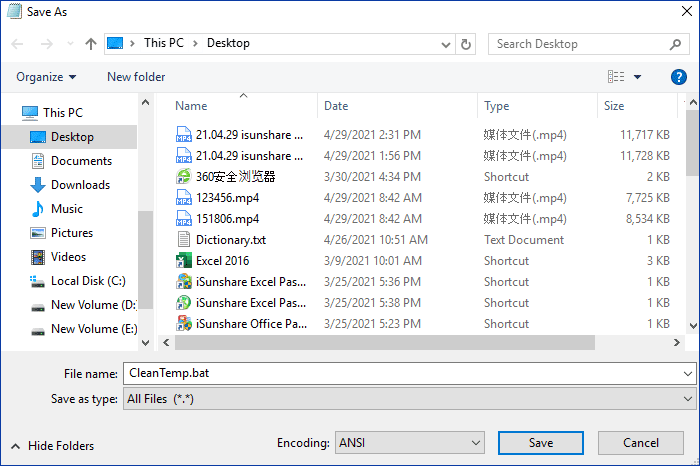This screenshot has width=700, height=466.
Task: Click the Forward navigation arrow
Action: coord(46,44)
